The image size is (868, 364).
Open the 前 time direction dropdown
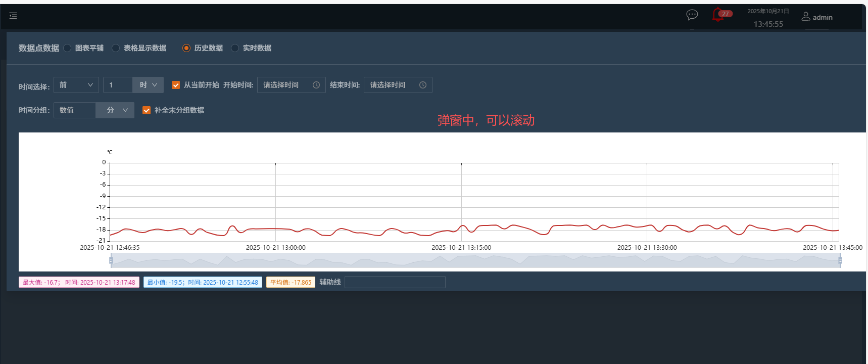point(76,85)
